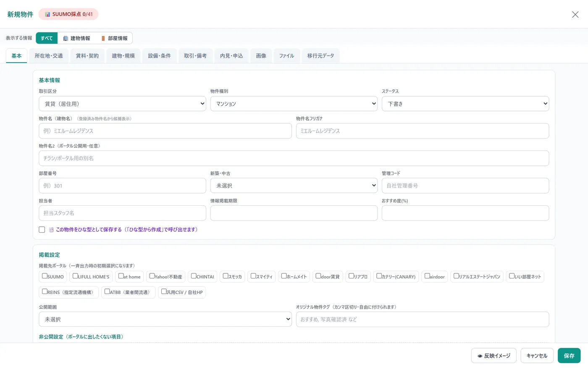The image size is (588, 368).
Task: Toggle the CHINTAI portal checkbox
Action: [194, 276]
